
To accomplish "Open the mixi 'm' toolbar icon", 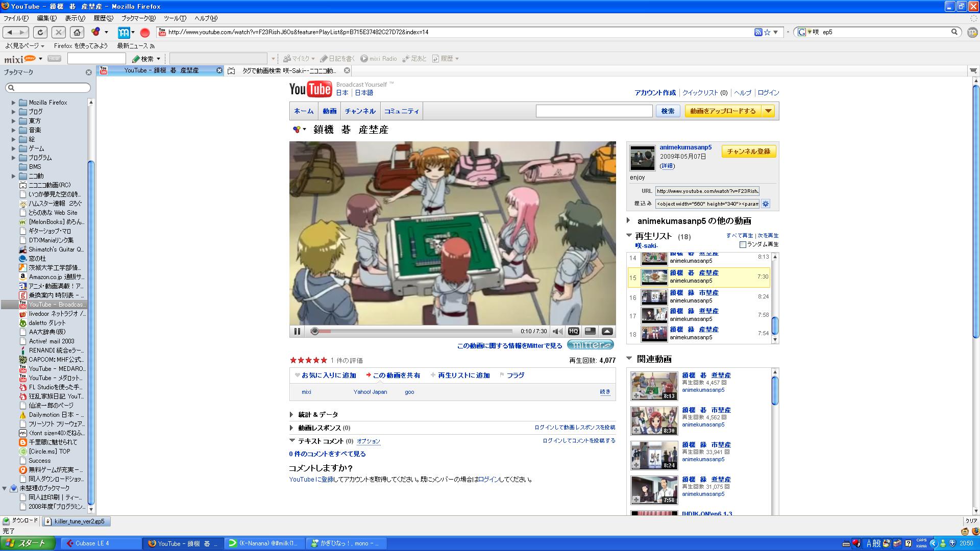I will click(124, 33).
